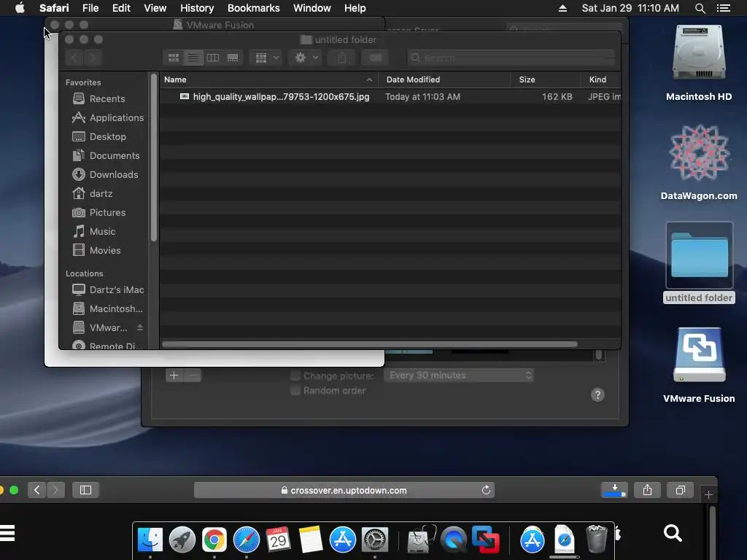Select Pictures in Finder sidebar
Screen dimensions: 747x560
pos(107,212)
